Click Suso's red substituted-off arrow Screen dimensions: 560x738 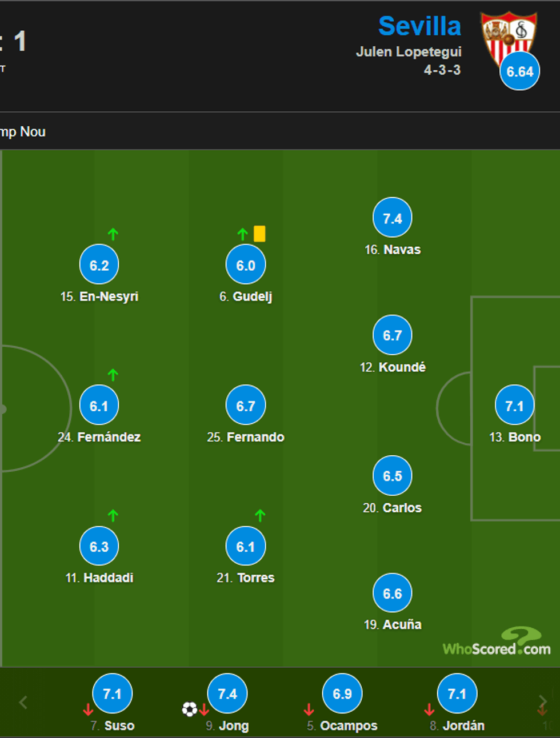[x=88, y=709]
